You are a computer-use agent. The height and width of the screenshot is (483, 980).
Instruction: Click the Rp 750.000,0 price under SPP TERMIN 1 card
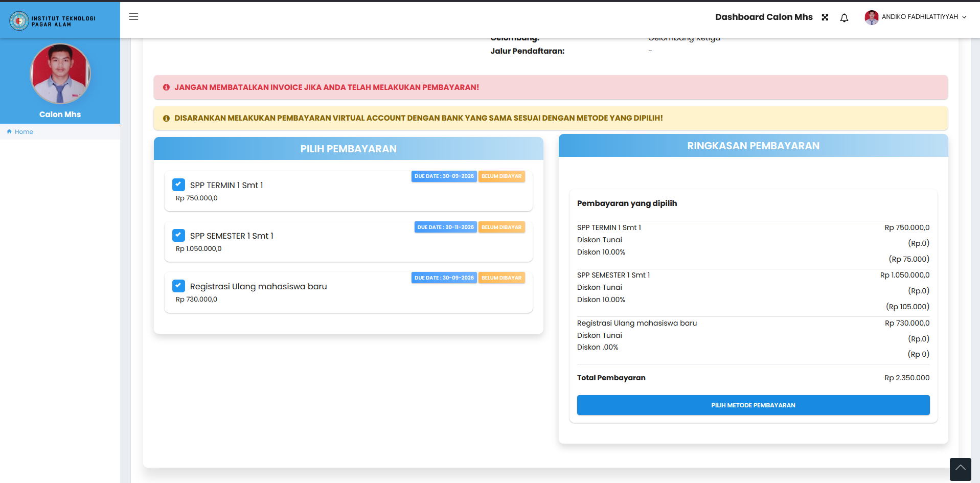click(x=197, y=198)
